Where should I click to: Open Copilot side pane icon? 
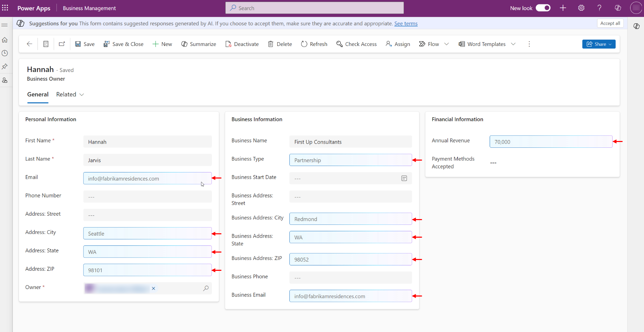point(636,26)
